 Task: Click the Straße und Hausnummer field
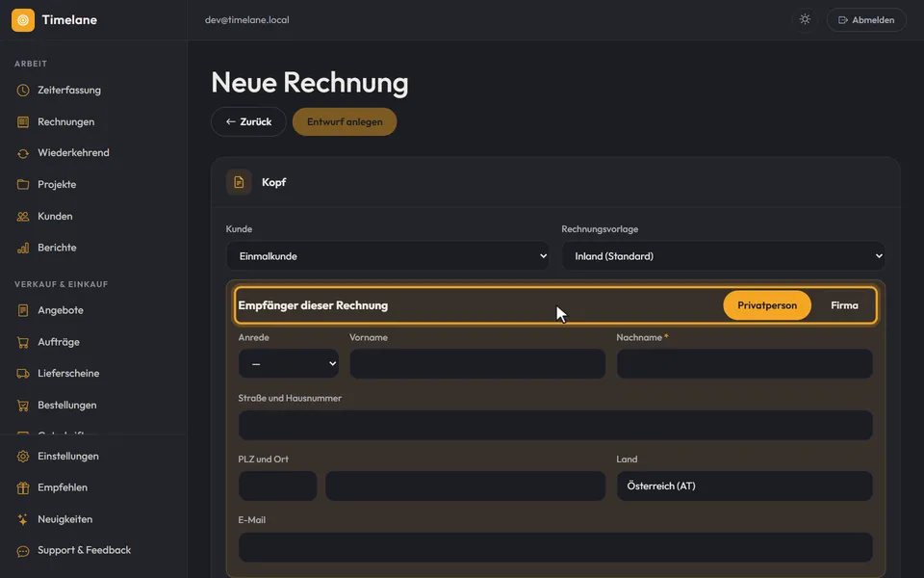pos(555,425)
